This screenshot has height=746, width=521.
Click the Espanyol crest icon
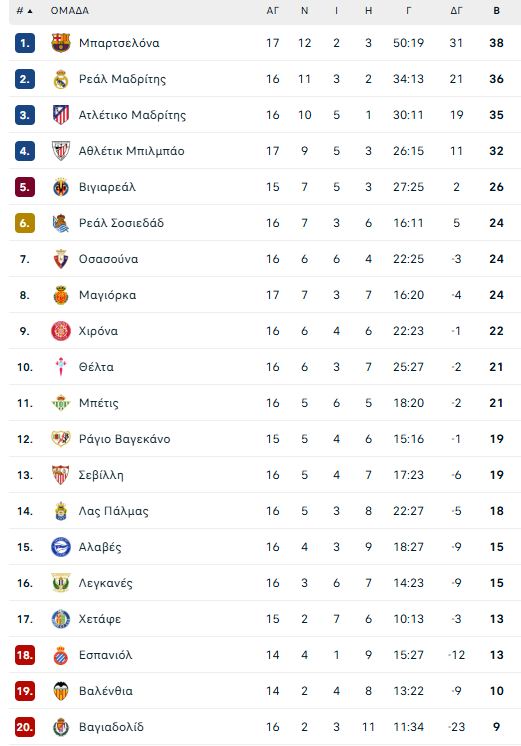coord(61,655)
